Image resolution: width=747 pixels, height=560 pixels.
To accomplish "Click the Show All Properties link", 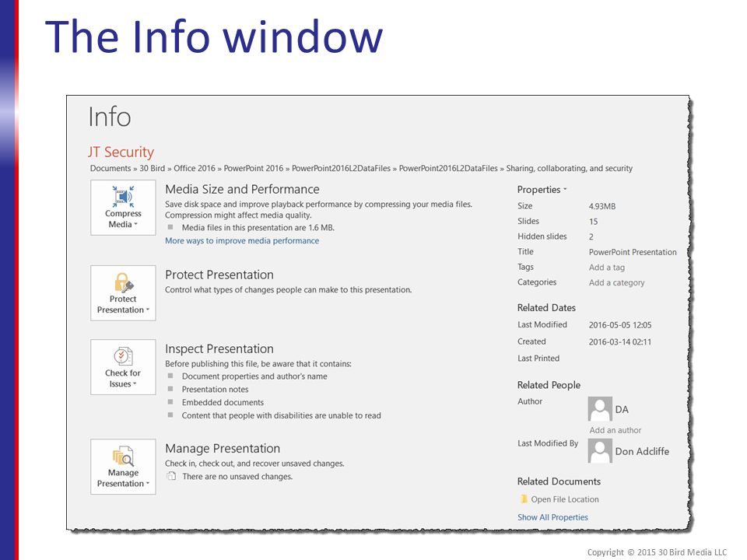I will click(552, 517).
